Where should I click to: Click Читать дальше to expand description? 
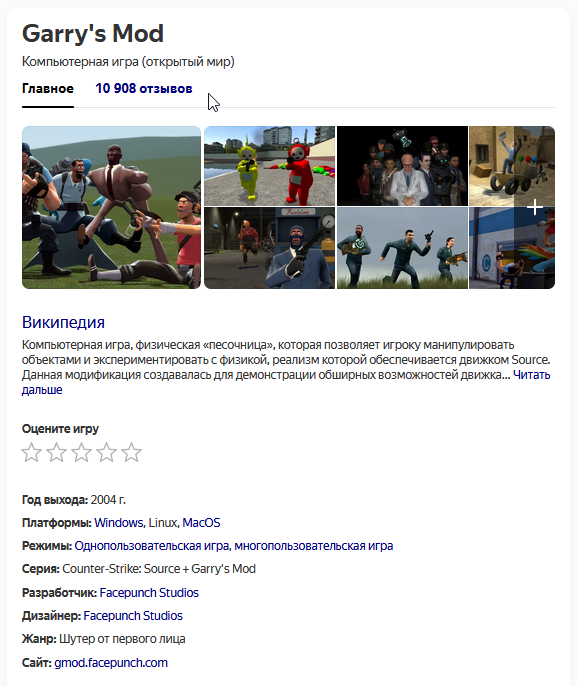(x=532, y=375)
